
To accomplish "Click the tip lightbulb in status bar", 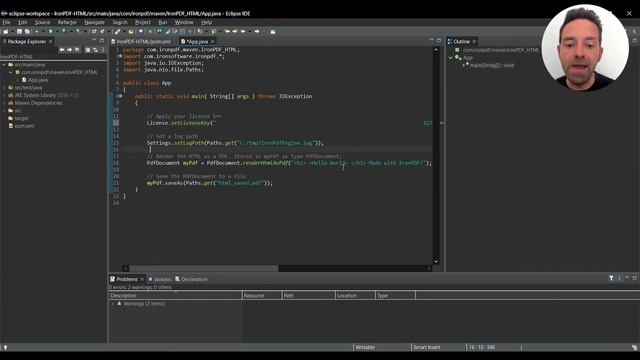I will tap(5, 347).
